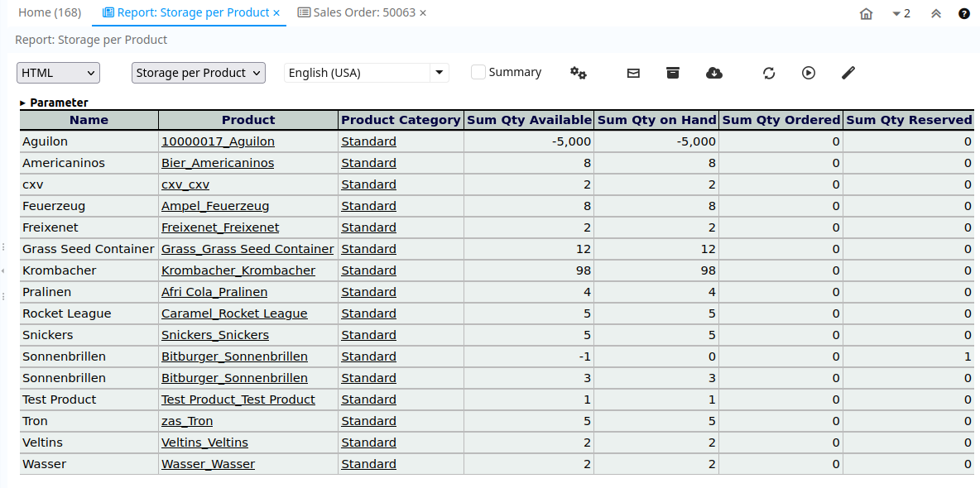The height and width of the screenshot is (488, 980).
Task: Send the report by email envelope icon
Action: pyautogui.click(x=633, y=73)
